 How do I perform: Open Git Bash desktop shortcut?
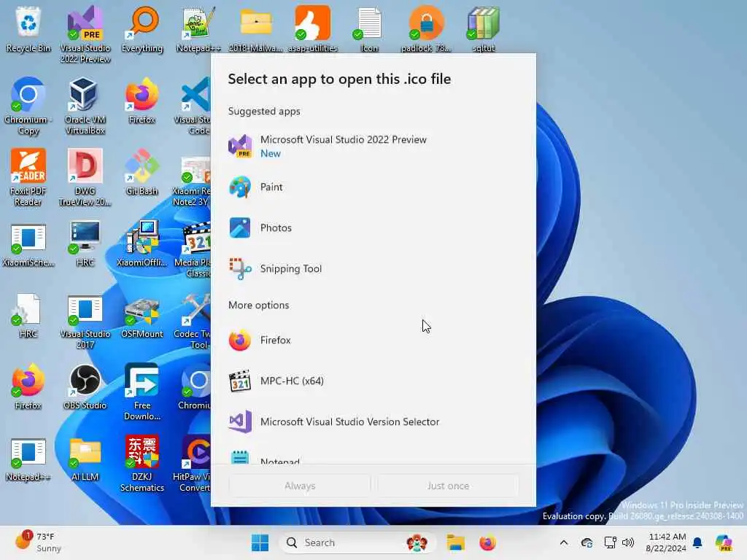[142, 172]
